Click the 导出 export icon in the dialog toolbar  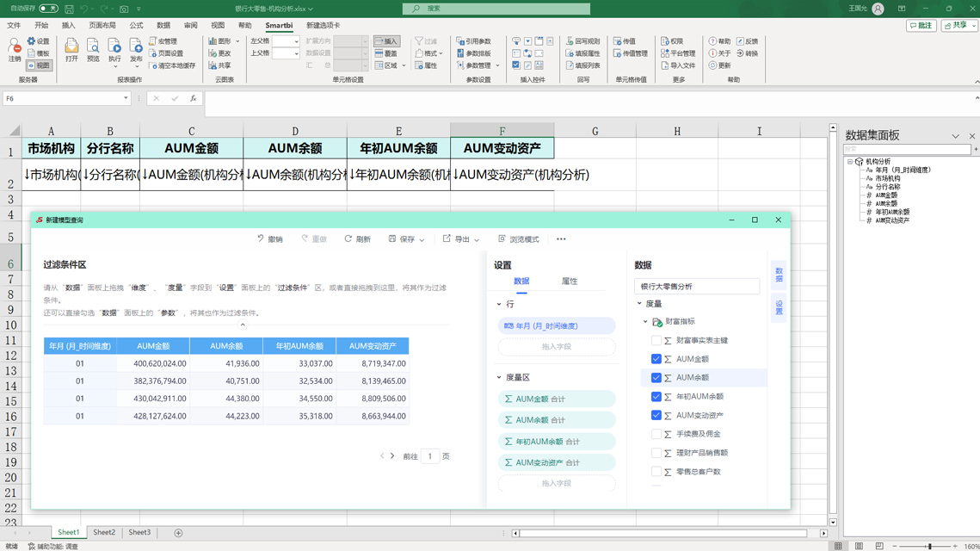[x=460, y=239]
